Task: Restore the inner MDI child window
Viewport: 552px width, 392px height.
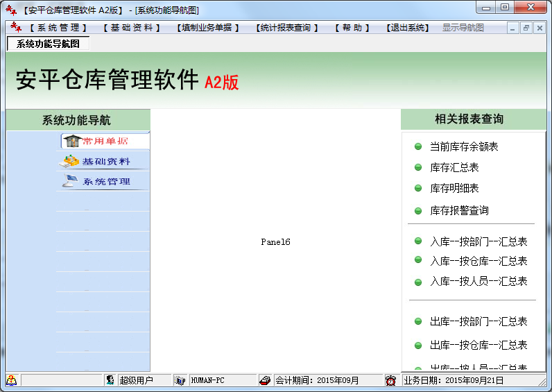Action: coord(526,28)
